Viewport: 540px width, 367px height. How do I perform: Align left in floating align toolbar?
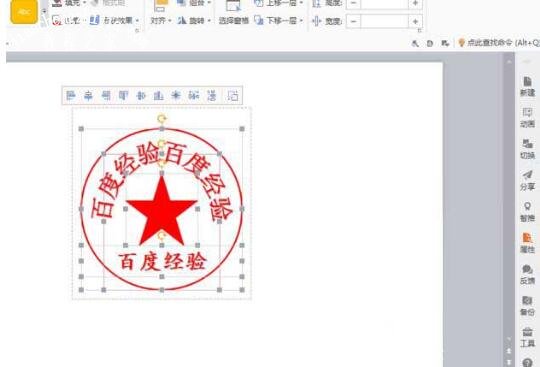pos(71,95)
